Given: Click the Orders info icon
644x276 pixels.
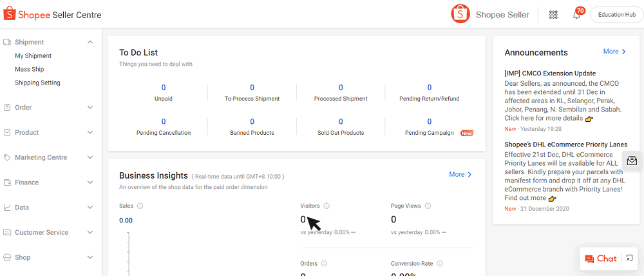Looking at the screenshot, I should (x=324, y=263).
